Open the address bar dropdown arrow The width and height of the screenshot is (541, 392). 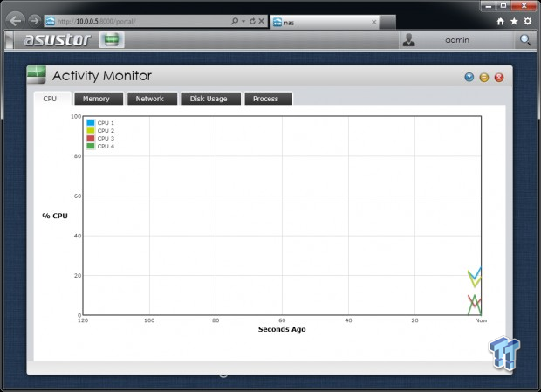click(x=243, y=22)
